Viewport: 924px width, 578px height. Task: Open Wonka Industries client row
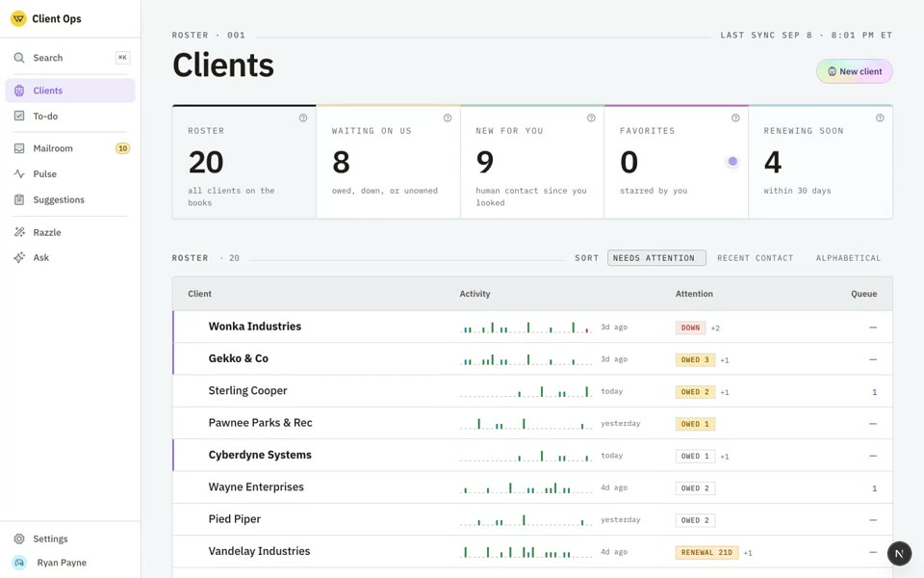[532, 327]
